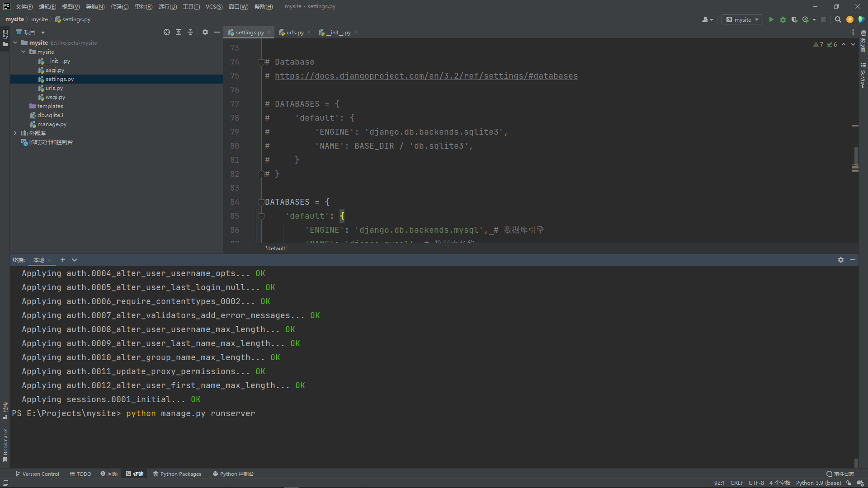Open the 事件日志 event log
Image resolution: width=868 pixels, height=488 pixels.
840,474
